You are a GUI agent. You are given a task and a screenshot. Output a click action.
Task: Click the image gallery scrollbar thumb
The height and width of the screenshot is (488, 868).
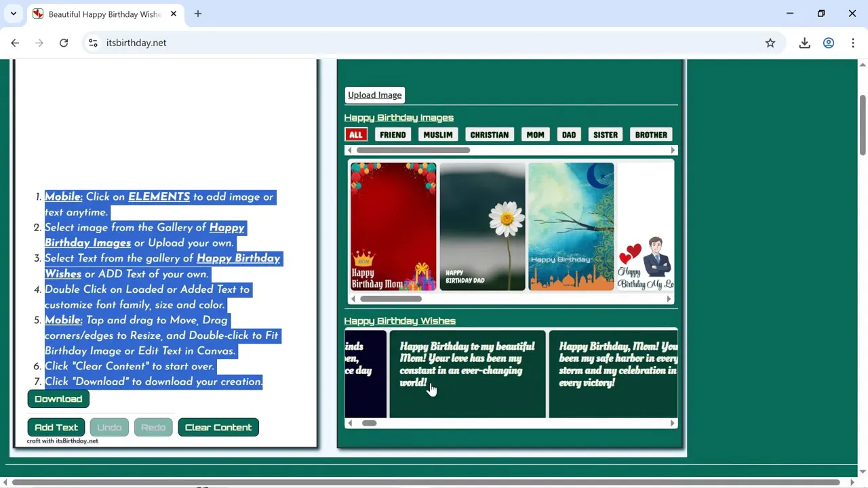click(391, 299)
